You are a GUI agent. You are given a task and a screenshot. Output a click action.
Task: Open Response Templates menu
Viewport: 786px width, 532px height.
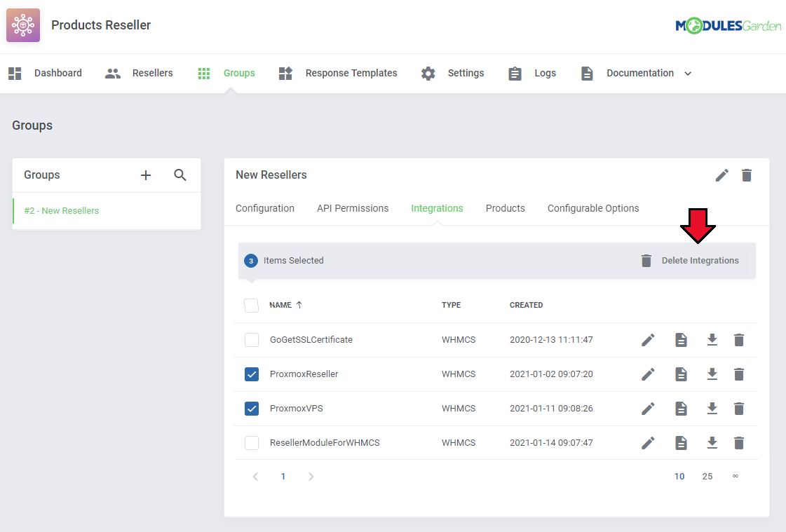338,73
